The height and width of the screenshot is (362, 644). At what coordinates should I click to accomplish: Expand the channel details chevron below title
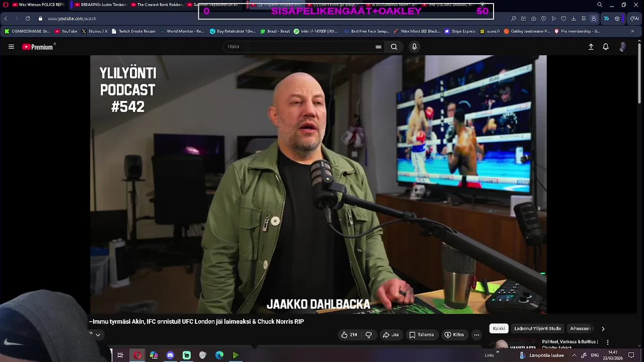pos(98,335)
